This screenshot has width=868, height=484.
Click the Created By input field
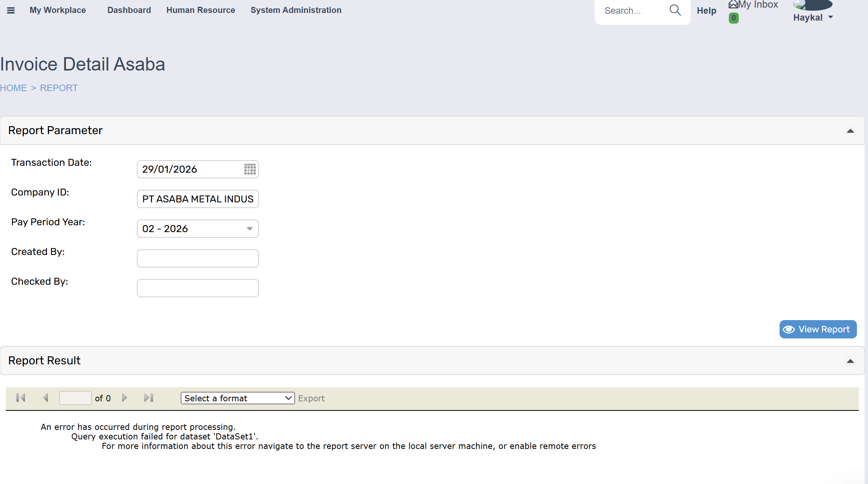pyautogui.click(x=197, y=258)
